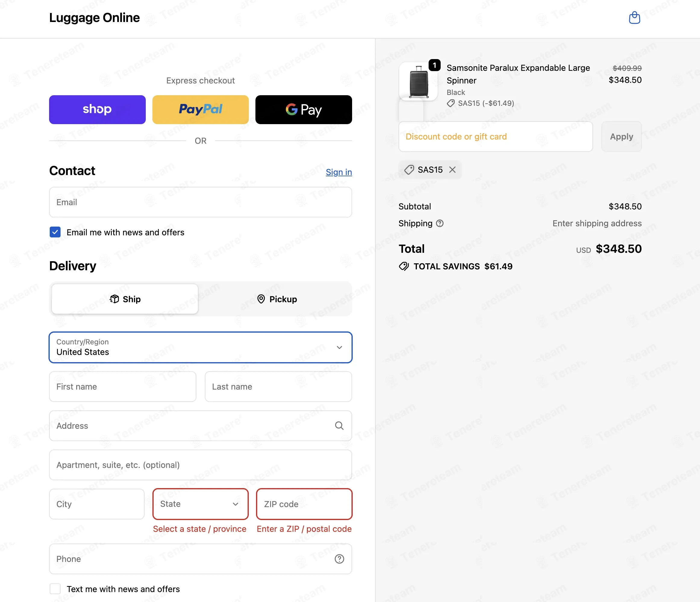Click the Apartment, suite, etc. field
This screenshot has height=602, width=700.
(200, 465)
